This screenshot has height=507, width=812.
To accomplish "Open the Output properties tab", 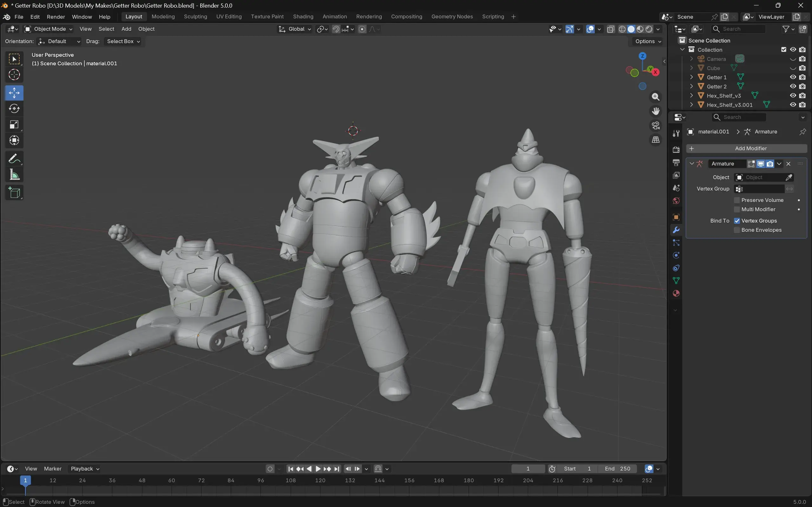I will [676, 163].
